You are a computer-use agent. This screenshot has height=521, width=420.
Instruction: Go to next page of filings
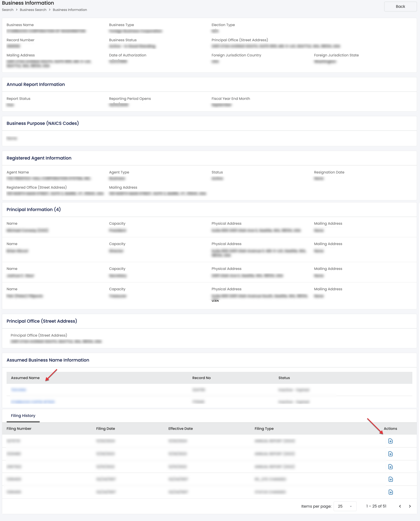pos(410,506)
